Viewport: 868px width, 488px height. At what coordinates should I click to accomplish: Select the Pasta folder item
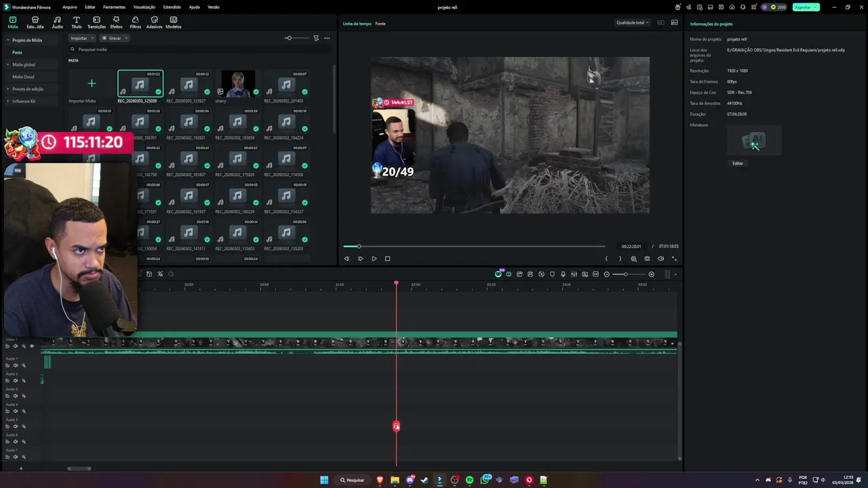(x=17, y=52)
